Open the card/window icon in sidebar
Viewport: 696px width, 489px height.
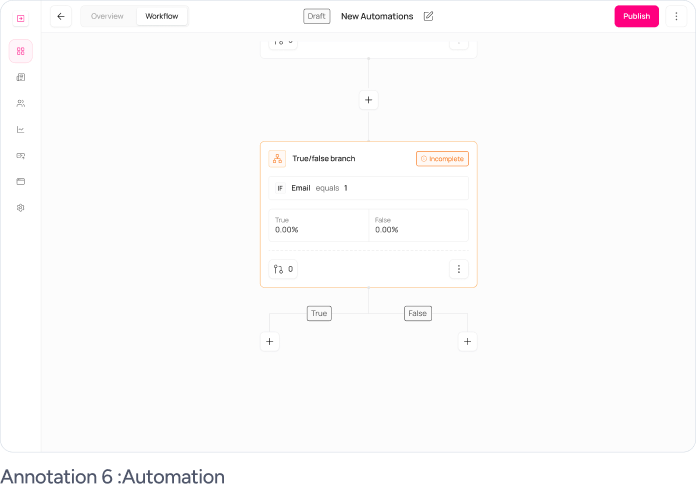tap(20, 181)
